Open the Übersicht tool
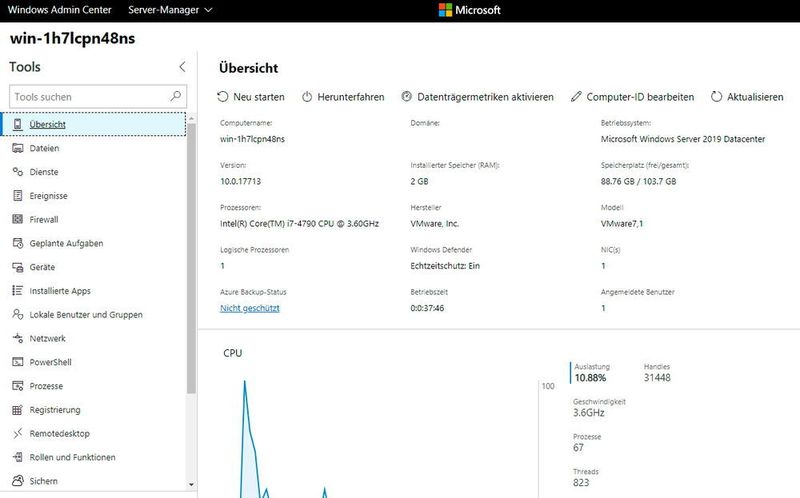The image size is (800, 498). pos(94,124)
